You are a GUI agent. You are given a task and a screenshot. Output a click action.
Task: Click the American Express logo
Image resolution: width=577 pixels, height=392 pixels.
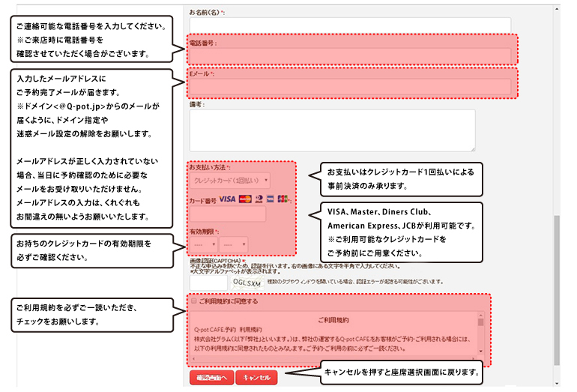(270, 199)
